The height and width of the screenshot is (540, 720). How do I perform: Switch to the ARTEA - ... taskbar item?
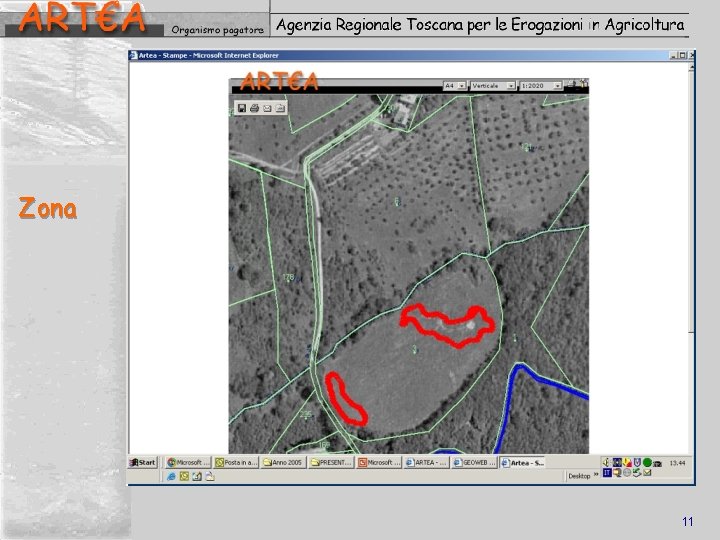tap(427, 462)
